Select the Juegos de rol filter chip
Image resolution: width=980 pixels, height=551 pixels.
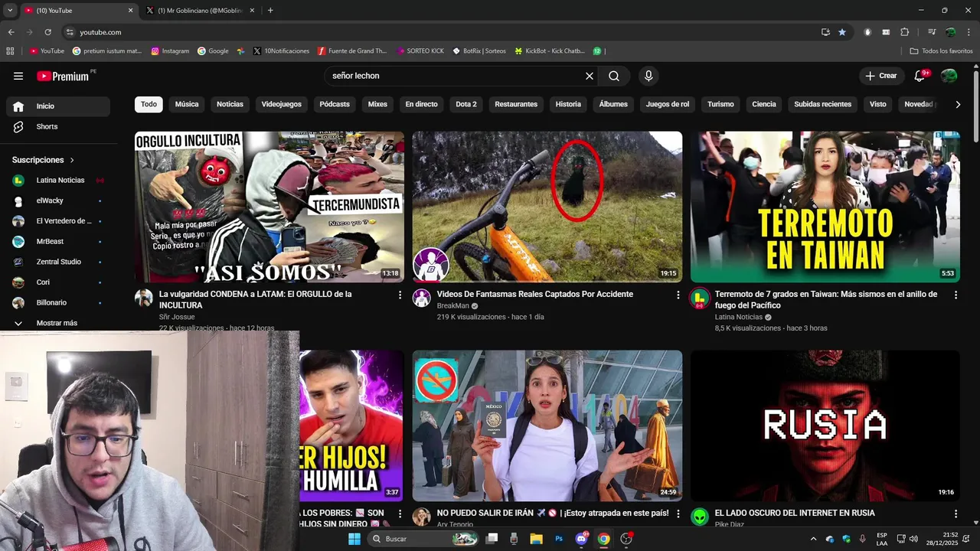(668, 104)
